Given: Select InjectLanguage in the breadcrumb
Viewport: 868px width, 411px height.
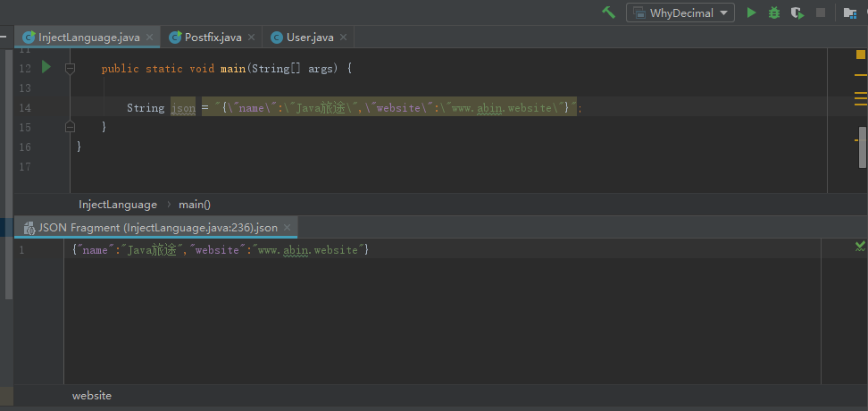Looking at the screenshot, I should tap(118, 205).
